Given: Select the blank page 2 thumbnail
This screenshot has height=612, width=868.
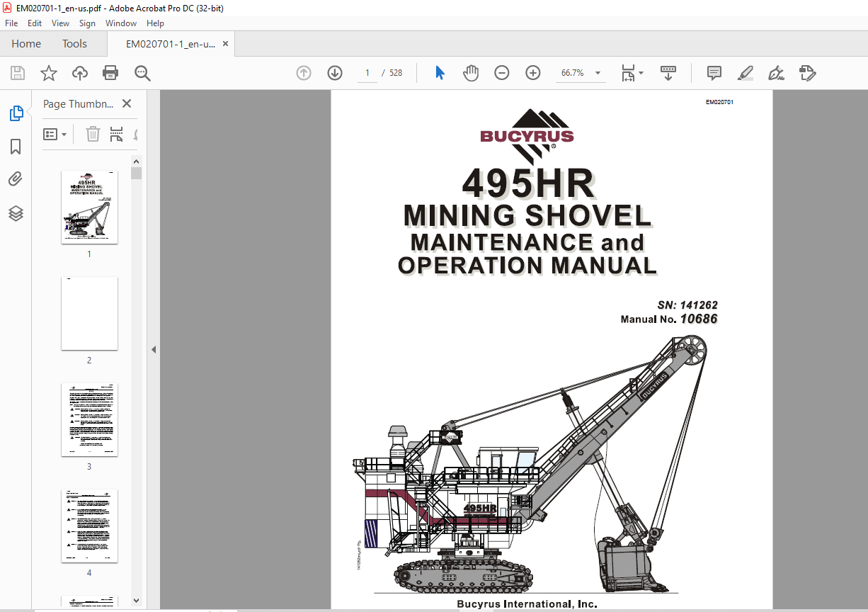Looking at the screenshot, I should tap(89, 313).
